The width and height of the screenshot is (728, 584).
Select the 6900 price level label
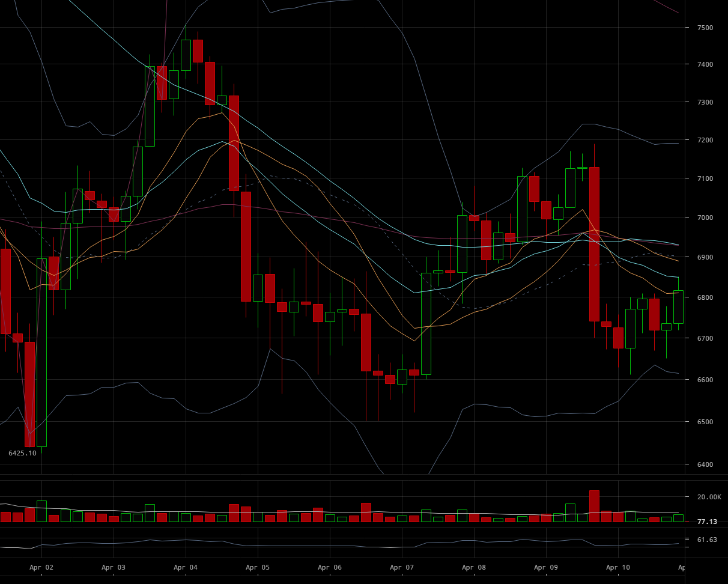click(705, 258)
